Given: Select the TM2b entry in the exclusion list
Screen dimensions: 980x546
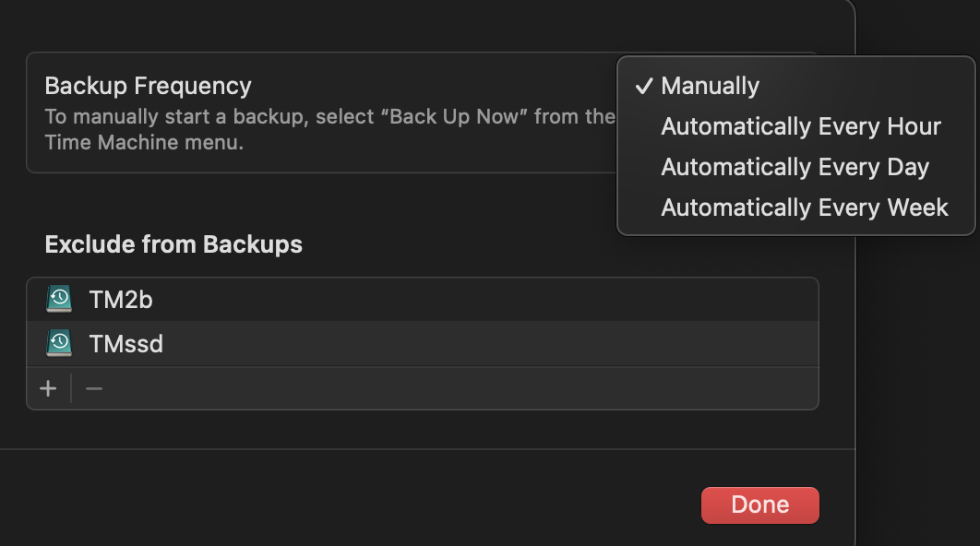Looking at the screenshot, I should (x=121, y=299).
